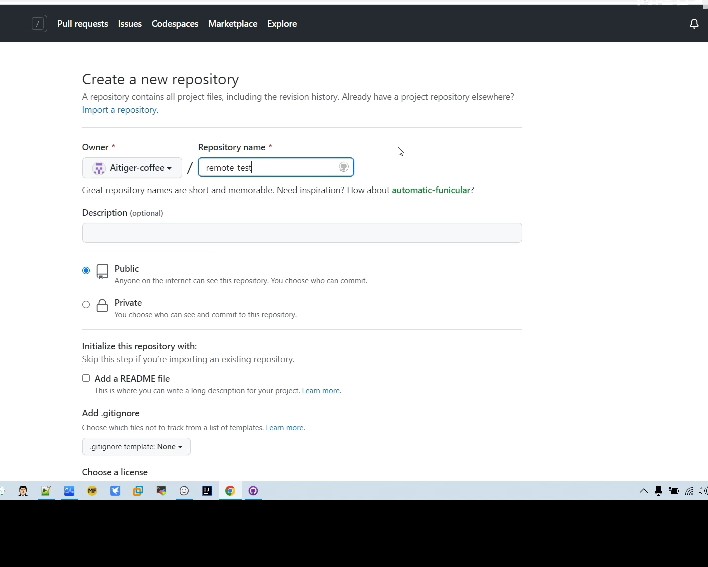Click the notifications bell icon
708x567 pixels.
(694, 24)
